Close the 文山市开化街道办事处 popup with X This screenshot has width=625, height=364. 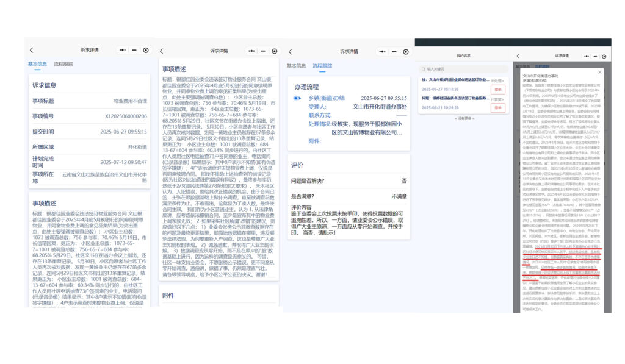click(x=599, y=71)
